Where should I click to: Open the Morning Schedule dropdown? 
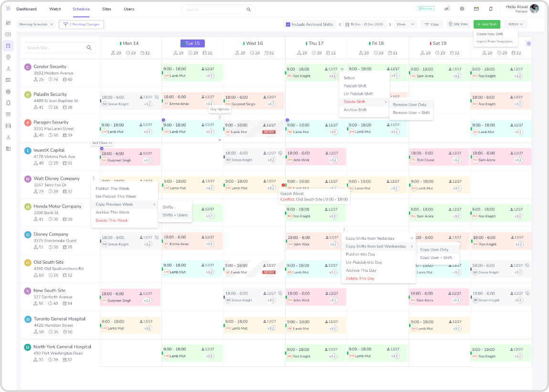36,24
